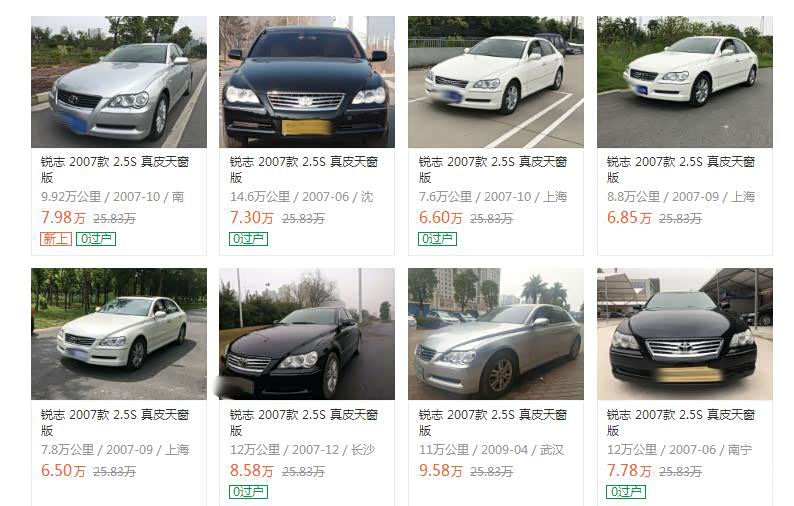Viewport: 794px width, 506px height.
Task: Open listing title with 9.92万公里 mileage
Action: click(x=115, y=170)
